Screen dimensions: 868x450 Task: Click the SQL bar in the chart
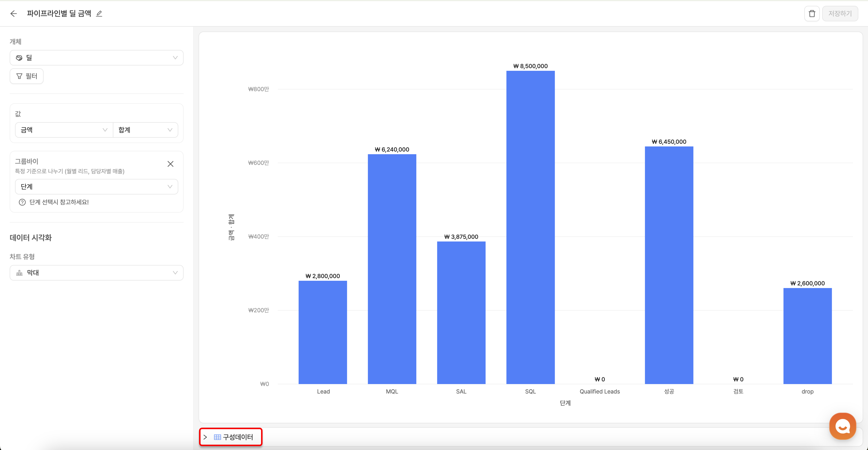[530, 227]
